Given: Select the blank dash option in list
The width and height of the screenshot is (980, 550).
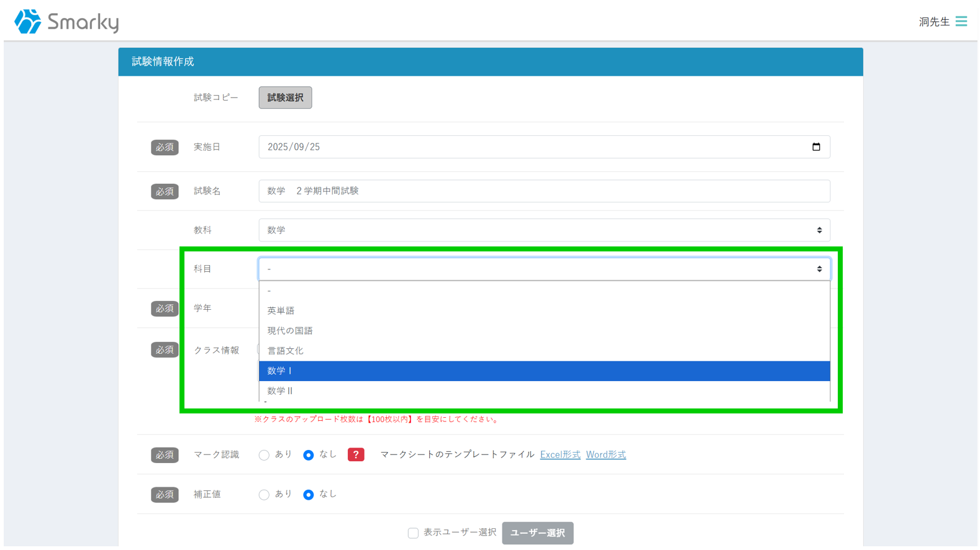Looking at the screenshot, I should tap(543, 291).
